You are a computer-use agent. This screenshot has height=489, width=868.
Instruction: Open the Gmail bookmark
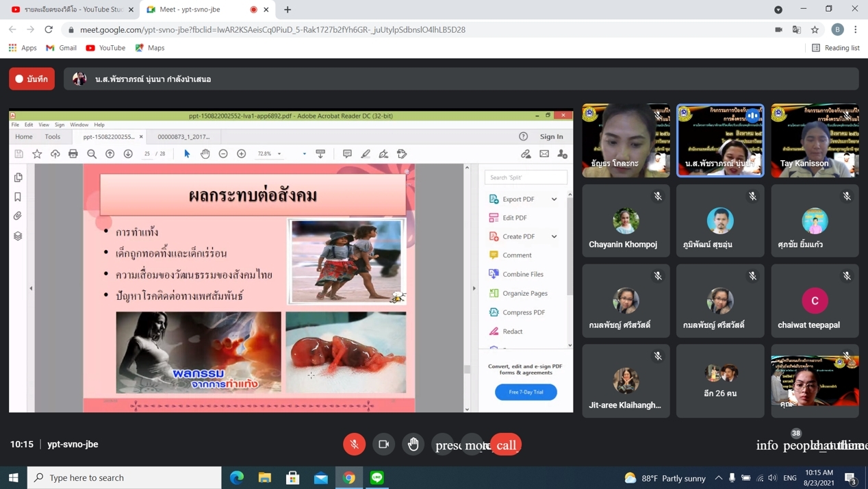(61, 48)
